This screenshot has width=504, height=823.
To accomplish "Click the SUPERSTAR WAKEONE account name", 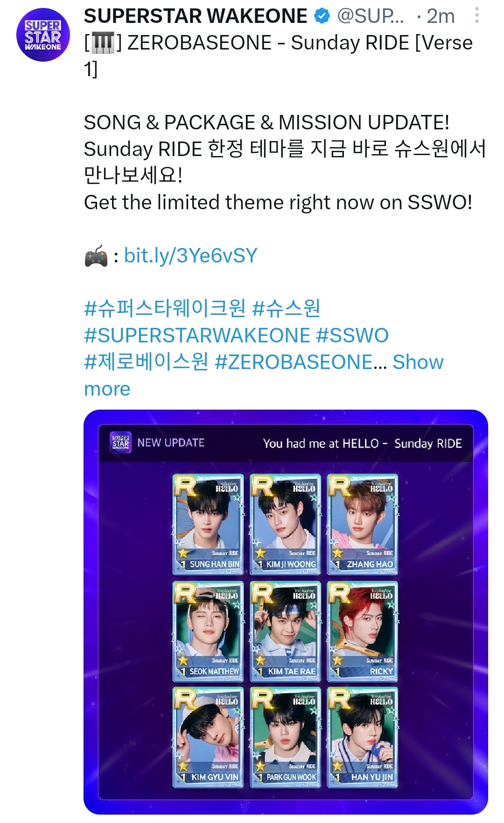I will point(196,16).
